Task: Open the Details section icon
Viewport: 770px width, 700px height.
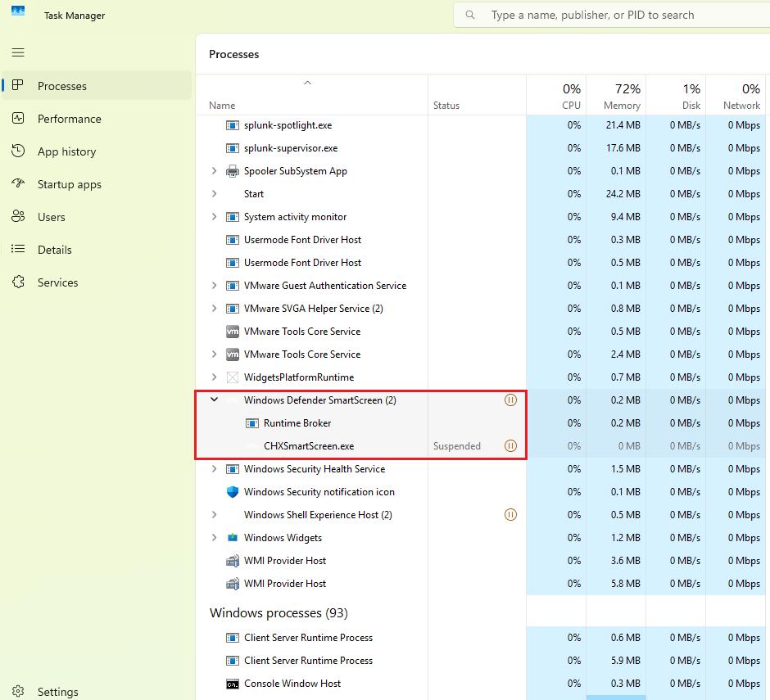Action: coord(18,250)
